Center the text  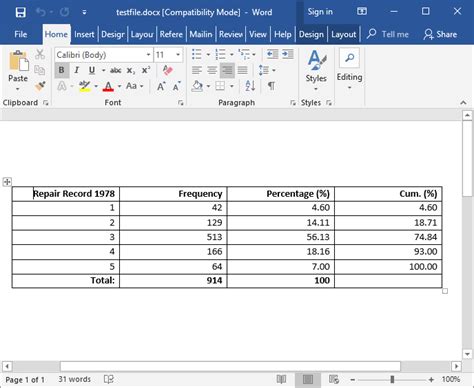pos(212,70)
